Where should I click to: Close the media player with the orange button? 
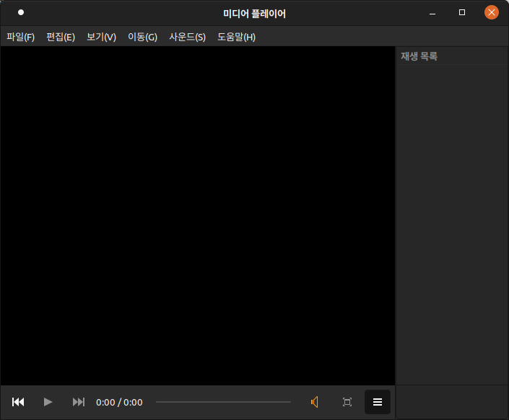[492, 13]
